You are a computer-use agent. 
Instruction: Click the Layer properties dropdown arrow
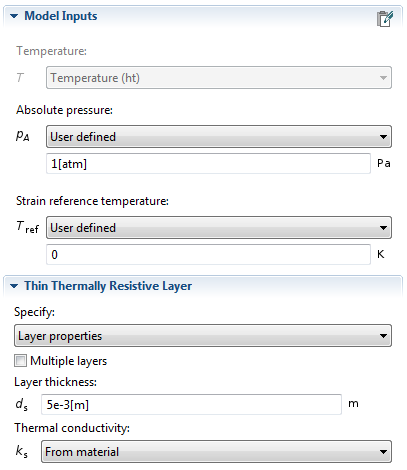pyautogui.click(x=383, y=336)
